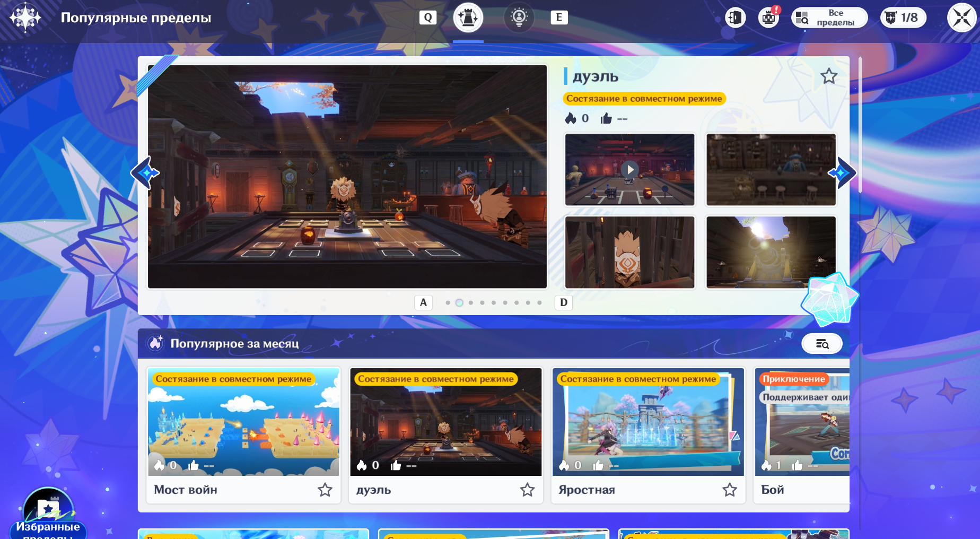Viewport: 980px width, 539px height.
Task: Click the page scrollbar on the right edge
Action: [860, 125]
